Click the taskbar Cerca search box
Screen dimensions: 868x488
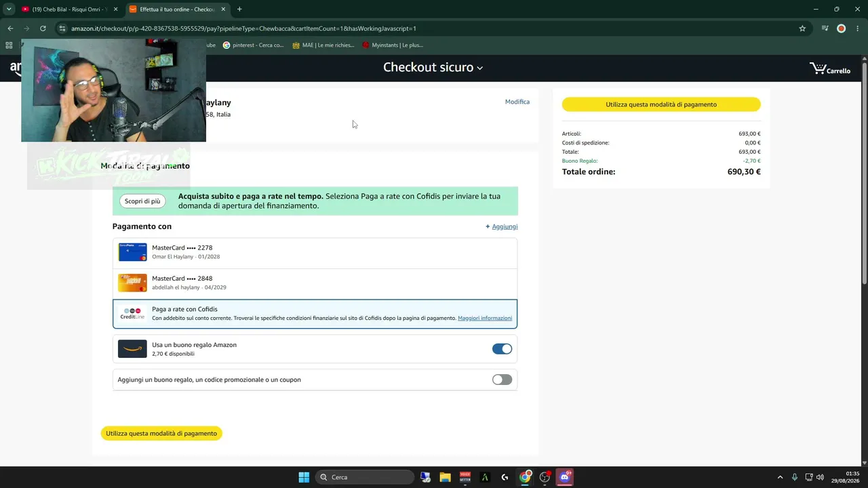click(366, 477)
